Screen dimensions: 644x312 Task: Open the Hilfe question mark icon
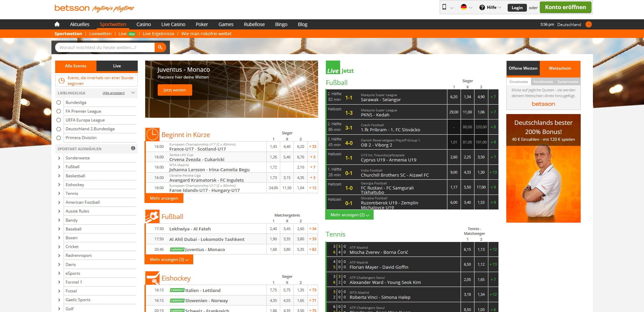click(x=482, y=7)
